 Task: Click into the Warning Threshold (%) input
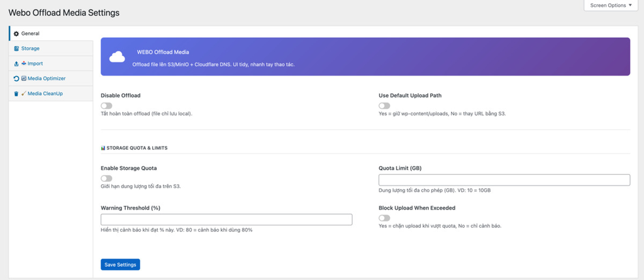[x=226, y=220]
